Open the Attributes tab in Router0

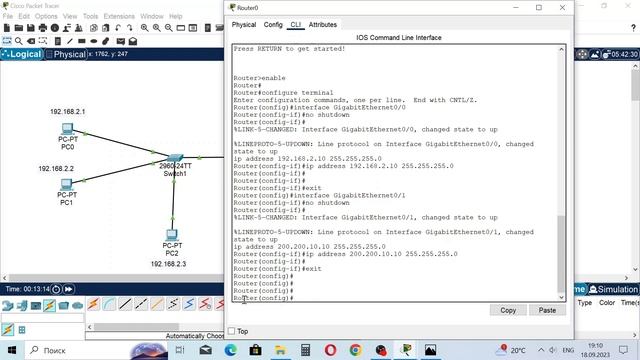pos(322,24)
